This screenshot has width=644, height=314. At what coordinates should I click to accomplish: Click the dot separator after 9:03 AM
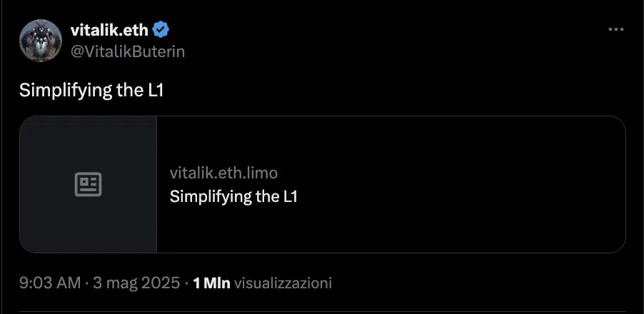(86, 283)
